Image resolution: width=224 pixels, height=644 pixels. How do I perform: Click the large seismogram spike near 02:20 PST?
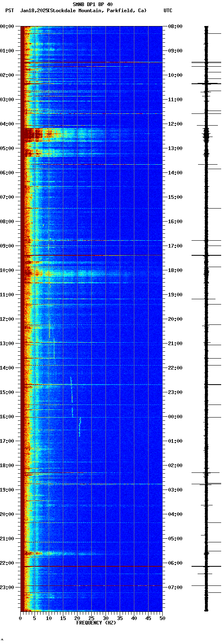206,83
